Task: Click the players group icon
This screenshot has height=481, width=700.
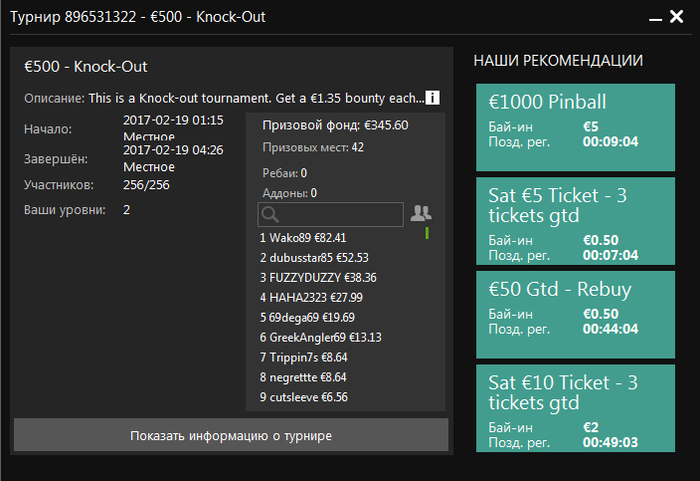Action: pyautogui.click(x=421, y=213)
